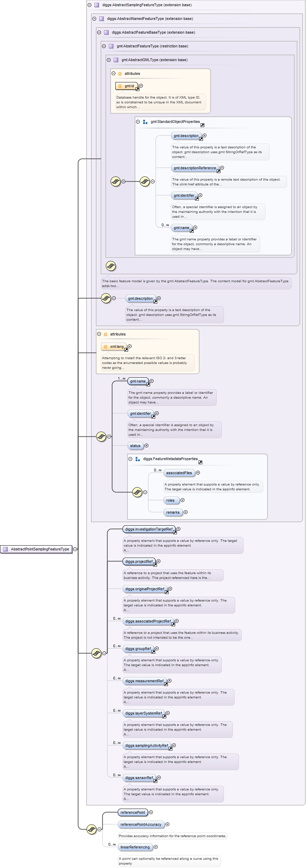Select the linearReferencing element
Screen dimensions: 306x868
click(135, 847)
